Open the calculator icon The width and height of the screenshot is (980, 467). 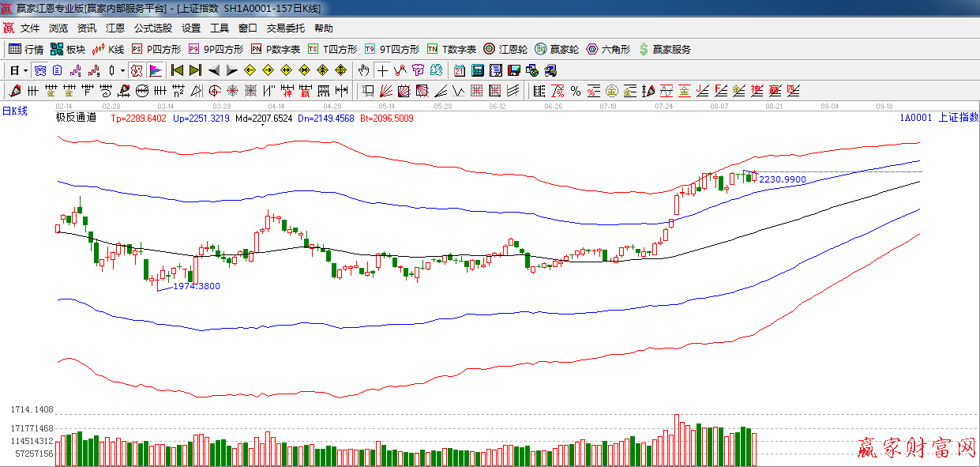pos(477,70)
